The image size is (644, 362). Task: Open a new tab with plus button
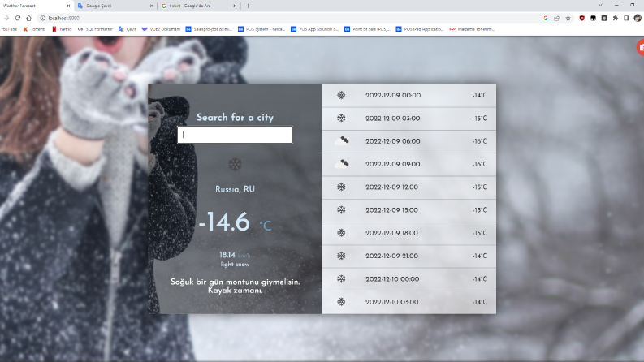(248, 6)
